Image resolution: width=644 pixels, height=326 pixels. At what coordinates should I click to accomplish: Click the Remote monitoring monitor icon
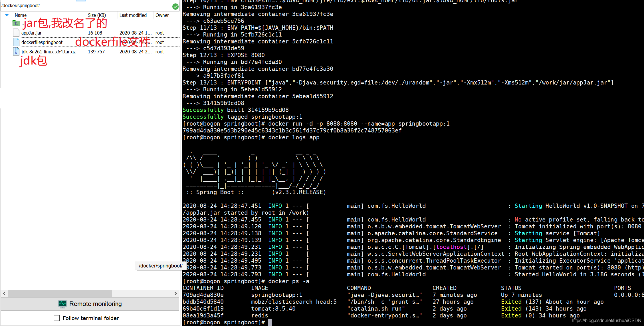click(x=62, y=304)
